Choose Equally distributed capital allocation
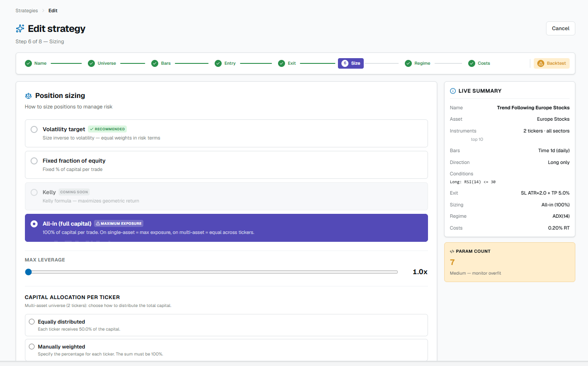Image resolution: width=588 pixels, height=366 pixels. (31, 322)
